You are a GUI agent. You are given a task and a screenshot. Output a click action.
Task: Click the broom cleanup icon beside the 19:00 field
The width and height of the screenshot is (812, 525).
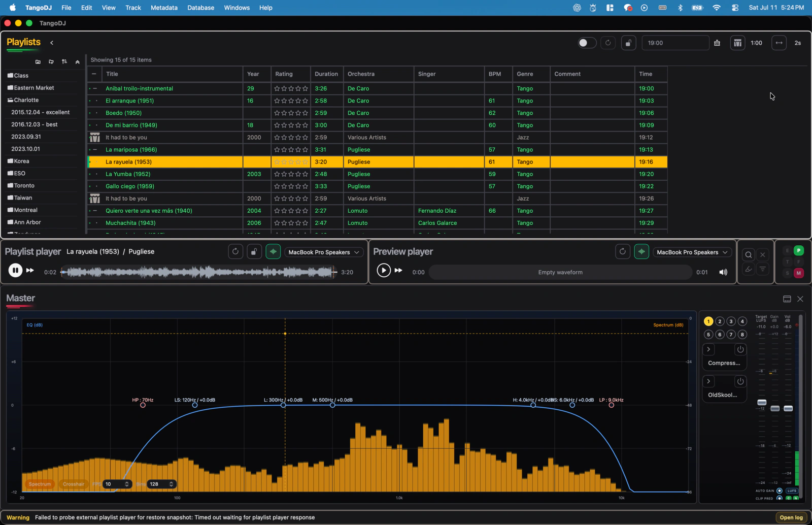717,43
